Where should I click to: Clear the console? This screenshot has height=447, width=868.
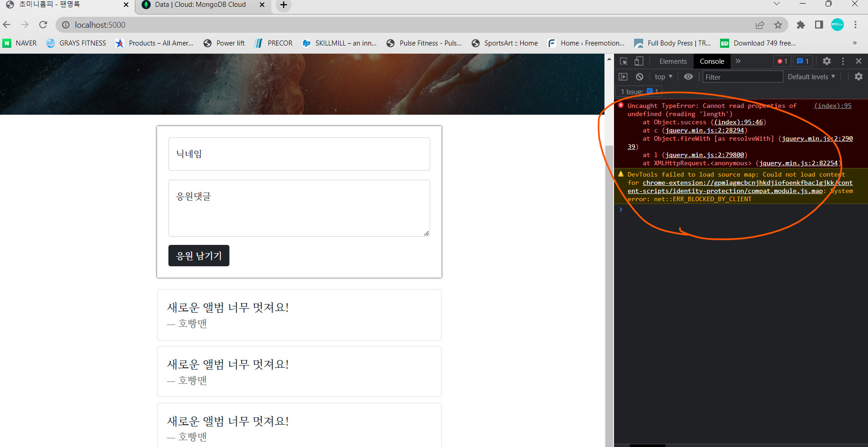pyautogui.click(x=640, y=77)
